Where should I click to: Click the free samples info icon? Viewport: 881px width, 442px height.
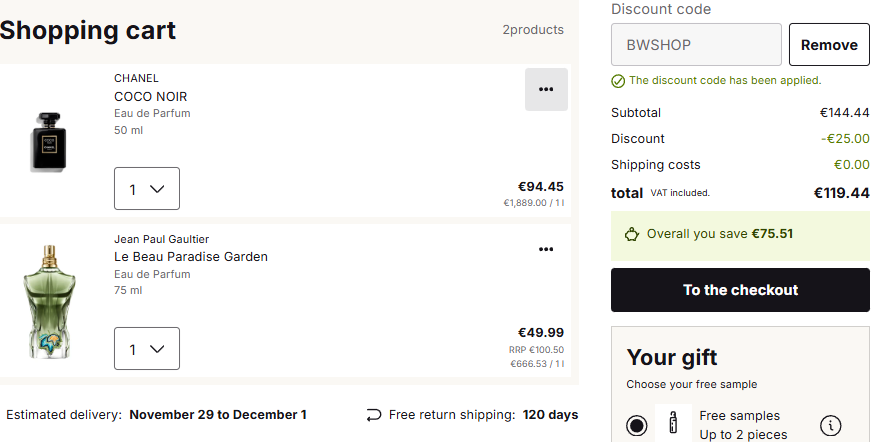coord(830,425)
